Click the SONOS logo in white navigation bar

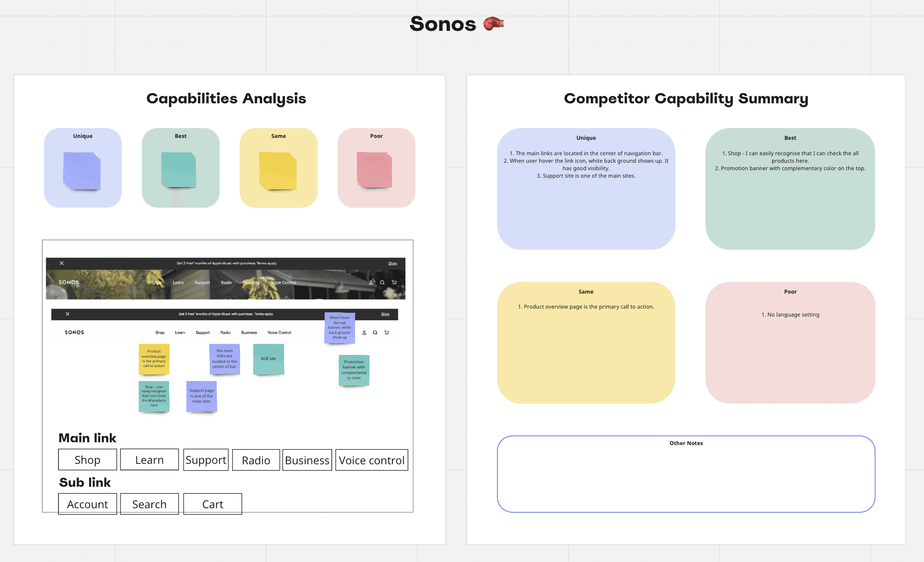click(74, 332)
